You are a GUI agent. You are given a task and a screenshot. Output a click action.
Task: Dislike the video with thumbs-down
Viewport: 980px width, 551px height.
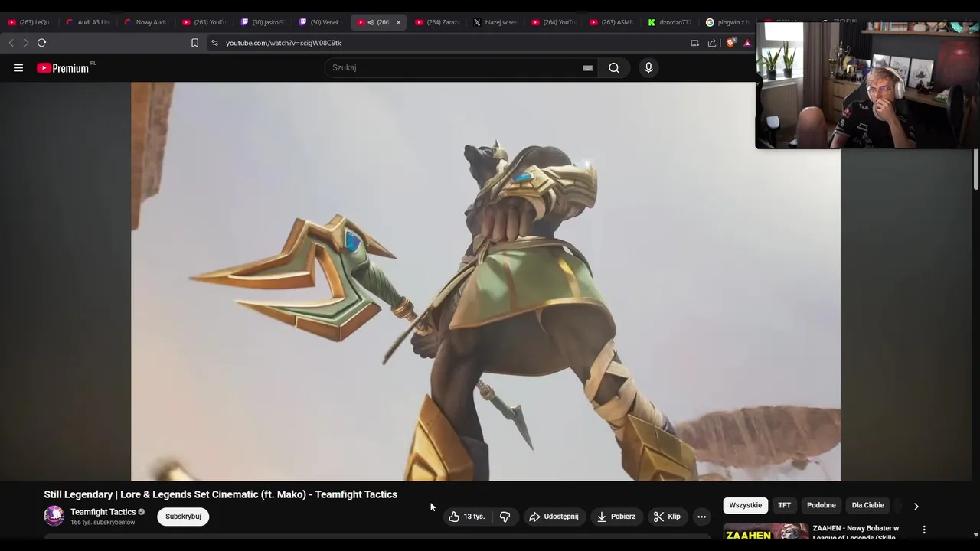point(505,517)
